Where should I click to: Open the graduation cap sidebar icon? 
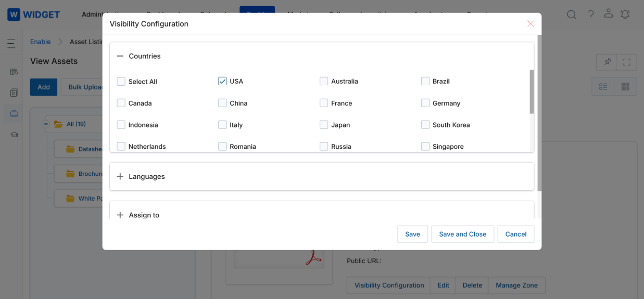(x=14, y=134)
